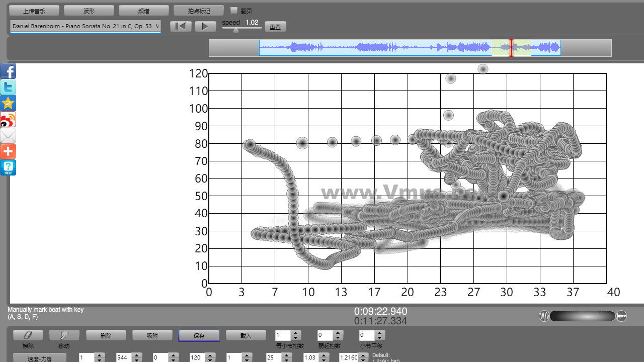Click the email envelope share icon
The width and height of the screenshot is (644, 362).
(x=8, y=136)
